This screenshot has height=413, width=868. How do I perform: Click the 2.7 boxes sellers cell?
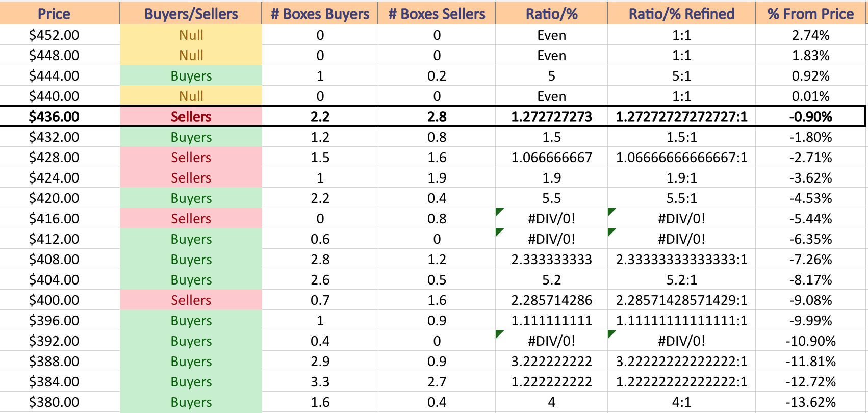click(437, 382)
